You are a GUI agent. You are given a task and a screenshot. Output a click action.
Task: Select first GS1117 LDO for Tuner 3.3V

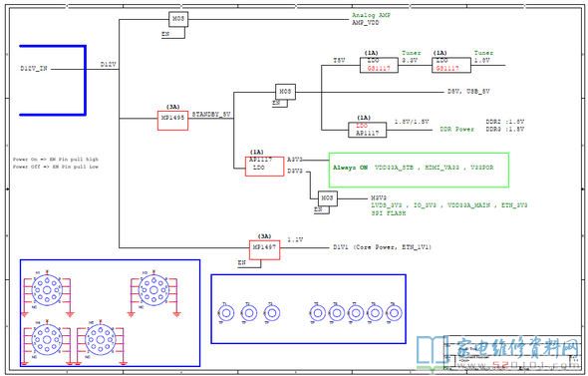point(379,65)
